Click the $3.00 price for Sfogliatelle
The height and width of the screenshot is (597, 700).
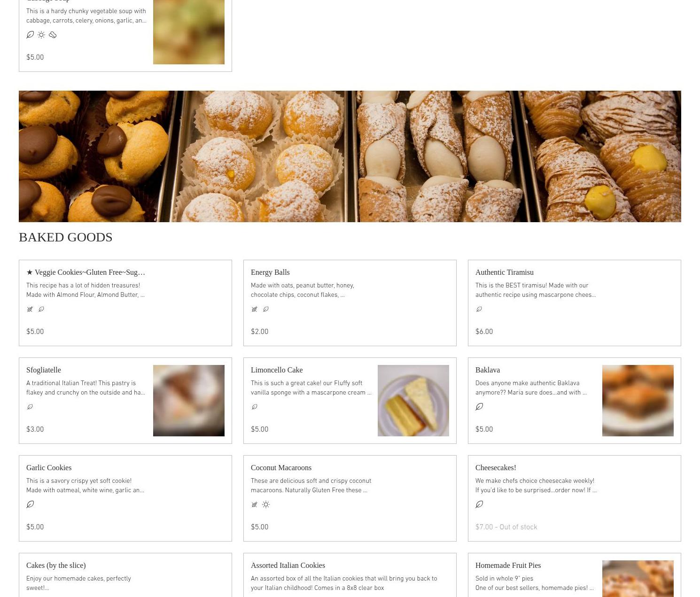(x=35, y=429)
